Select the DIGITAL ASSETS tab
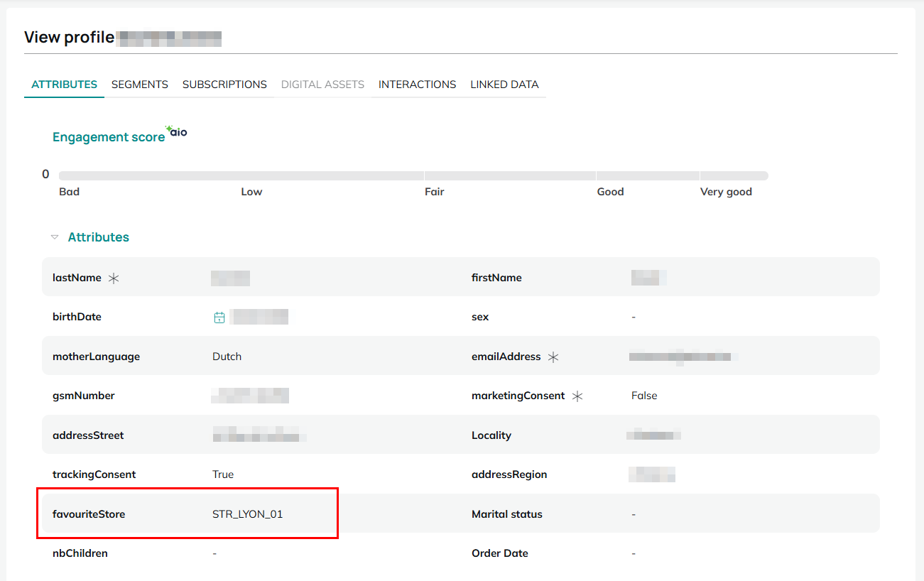 pos(322,85)
